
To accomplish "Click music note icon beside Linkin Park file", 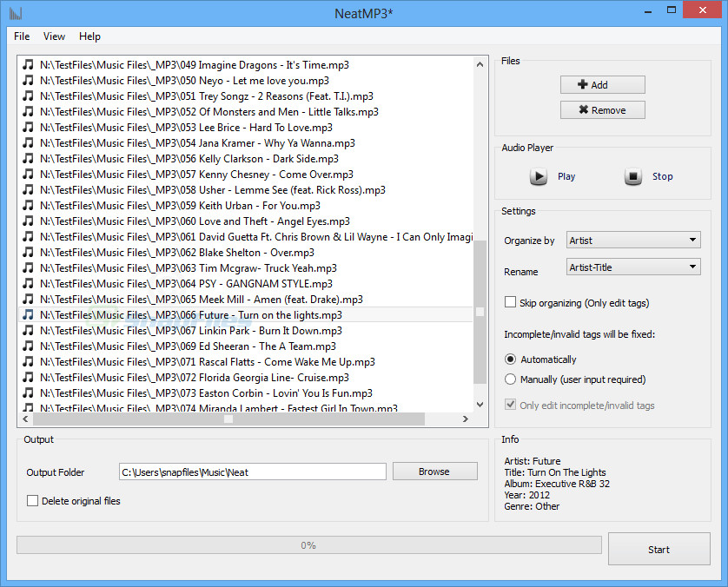I will click(29, 330).
